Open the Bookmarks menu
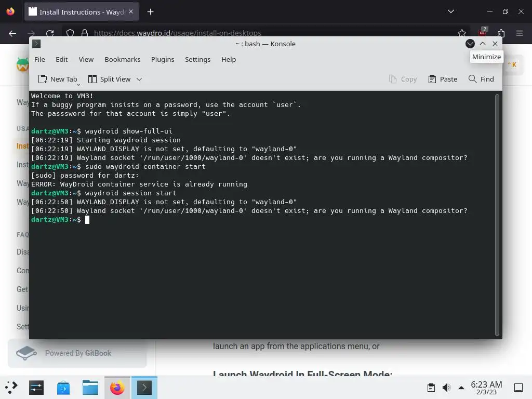Image resolution: width=532 pixels, height=399 pixels. 122,59
